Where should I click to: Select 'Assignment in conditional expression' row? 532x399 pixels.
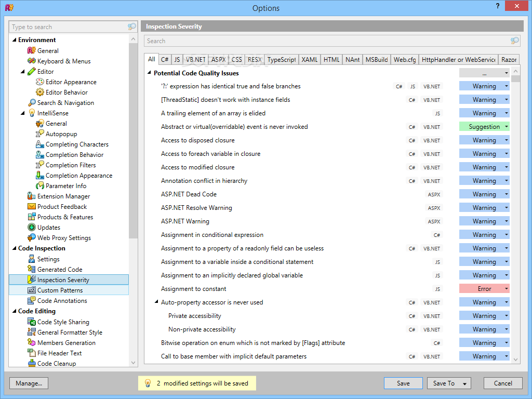pos(328,235)
